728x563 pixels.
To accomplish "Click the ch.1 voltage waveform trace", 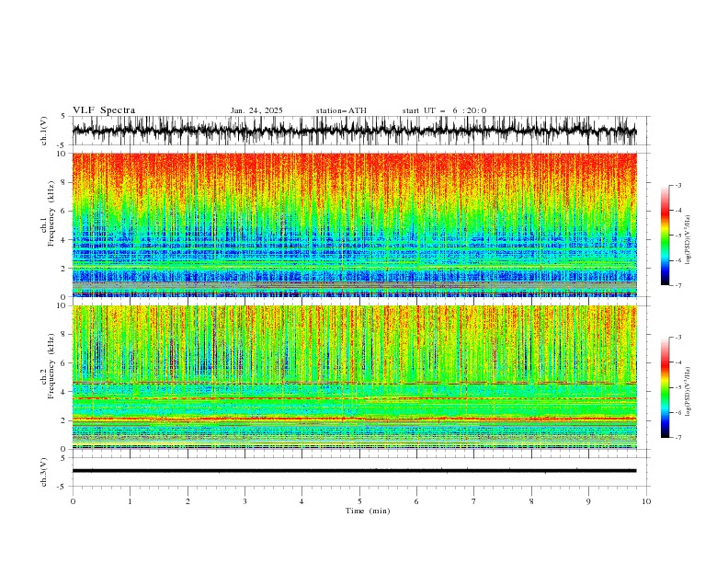I will click(x=354, y=131).
